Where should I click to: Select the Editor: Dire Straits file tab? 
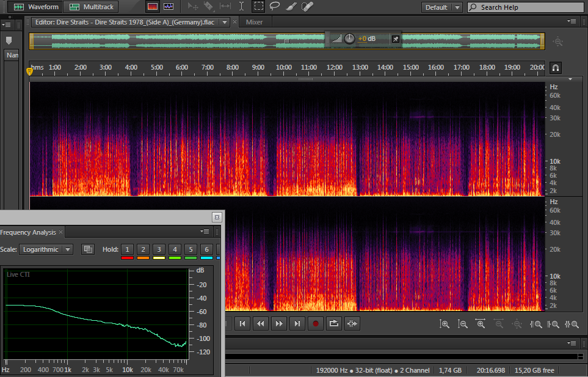(x=125, y=22)
